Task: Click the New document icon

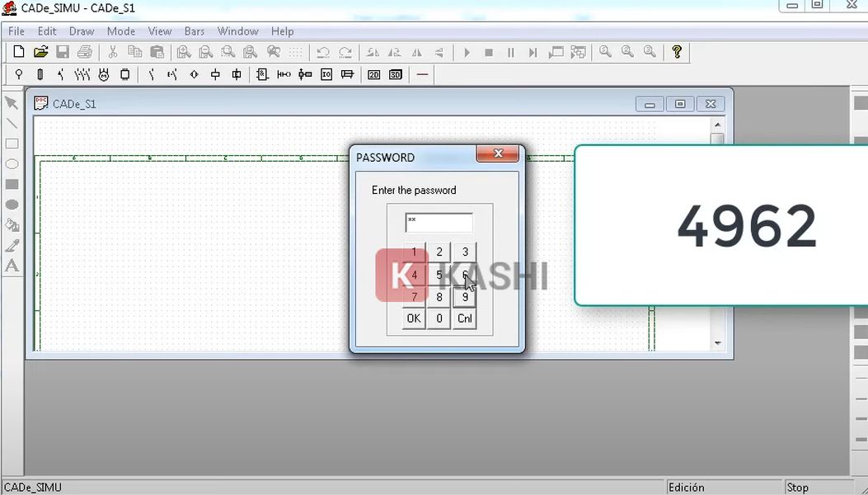Action: (x=19, y=52)
